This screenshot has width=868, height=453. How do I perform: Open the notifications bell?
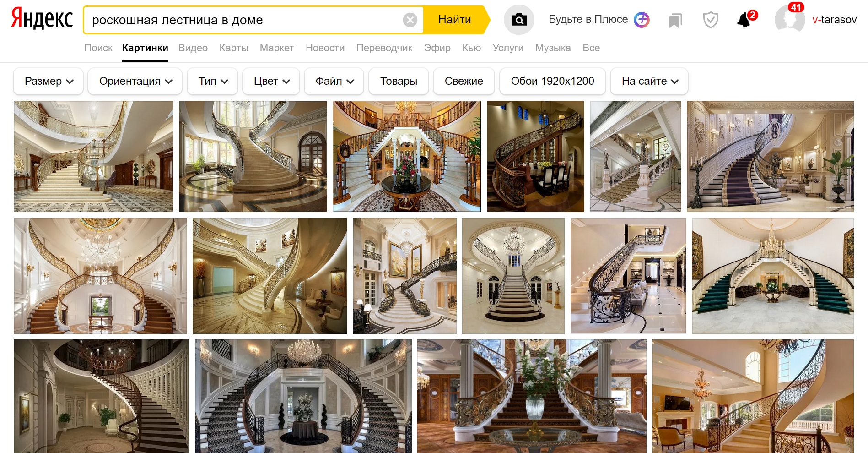[744, 20]
